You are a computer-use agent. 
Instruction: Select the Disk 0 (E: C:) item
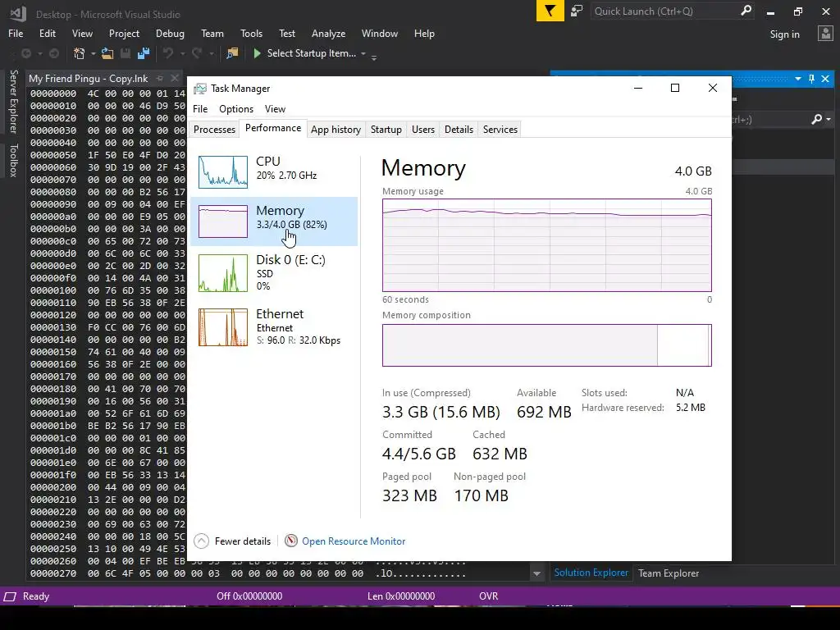tap(274, 272)
